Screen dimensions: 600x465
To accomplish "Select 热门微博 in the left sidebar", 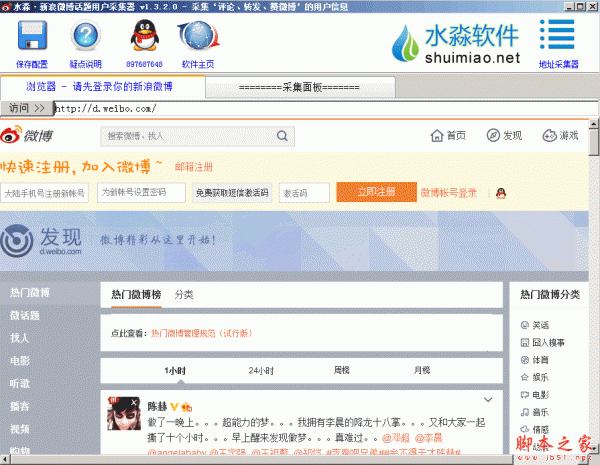I will pos(30,293).
